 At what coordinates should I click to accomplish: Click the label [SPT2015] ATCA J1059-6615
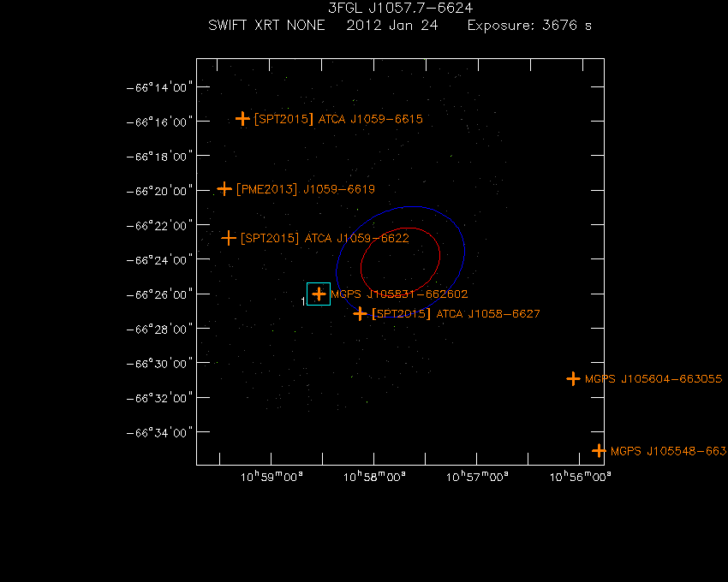(x=338, y=119)
